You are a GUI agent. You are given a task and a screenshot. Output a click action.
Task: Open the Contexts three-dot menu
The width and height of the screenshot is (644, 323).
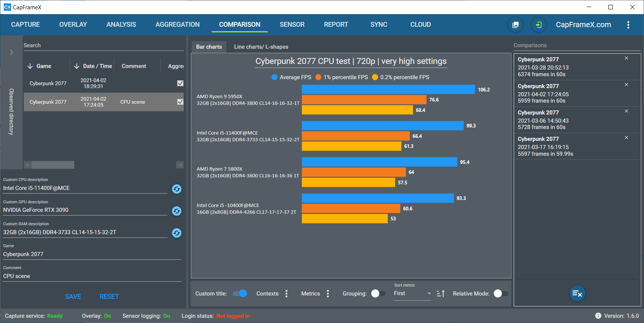click(286, 294)
